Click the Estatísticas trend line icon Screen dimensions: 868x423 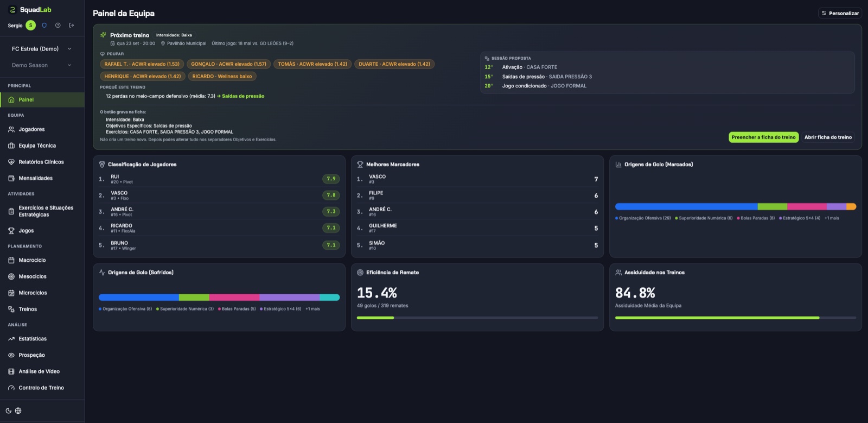(x=11, y=339)
